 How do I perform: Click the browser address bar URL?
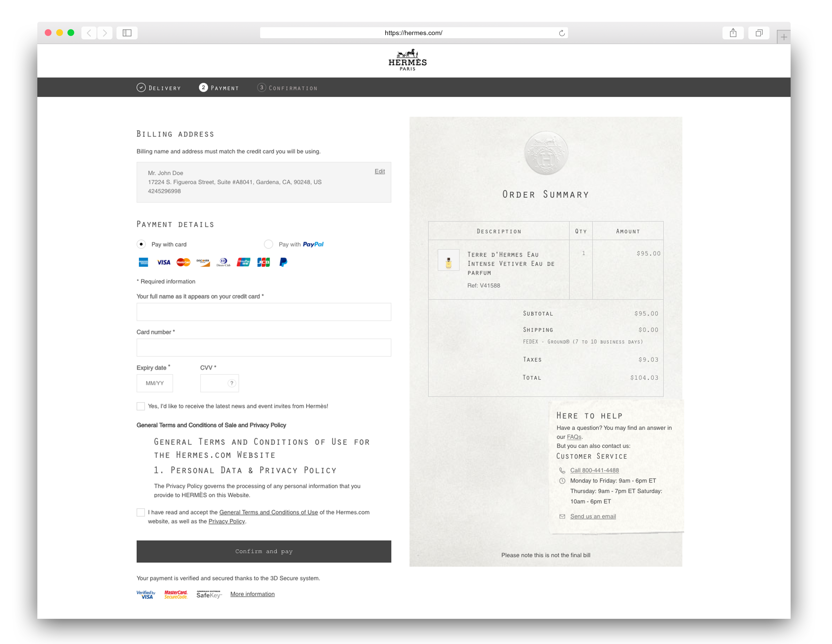(x=414, y=33)
